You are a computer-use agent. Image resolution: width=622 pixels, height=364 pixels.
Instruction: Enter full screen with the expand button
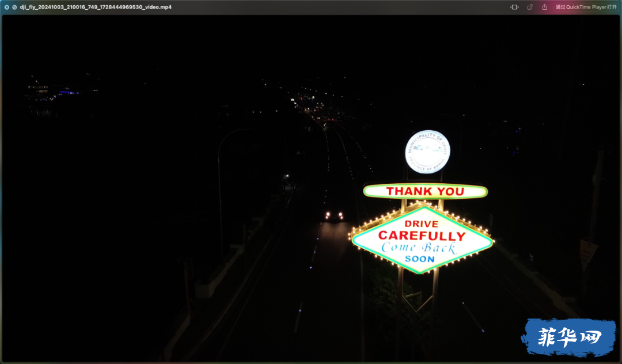tap(14, 7)
